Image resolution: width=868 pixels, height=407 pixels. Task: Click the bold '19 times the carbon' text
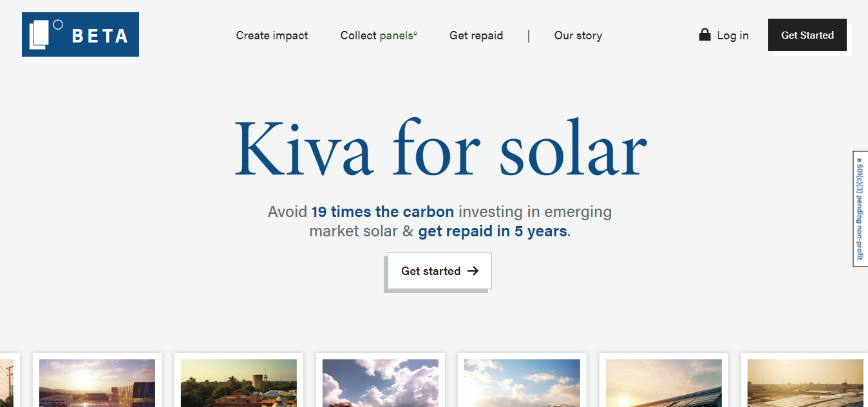coord(382,211)
